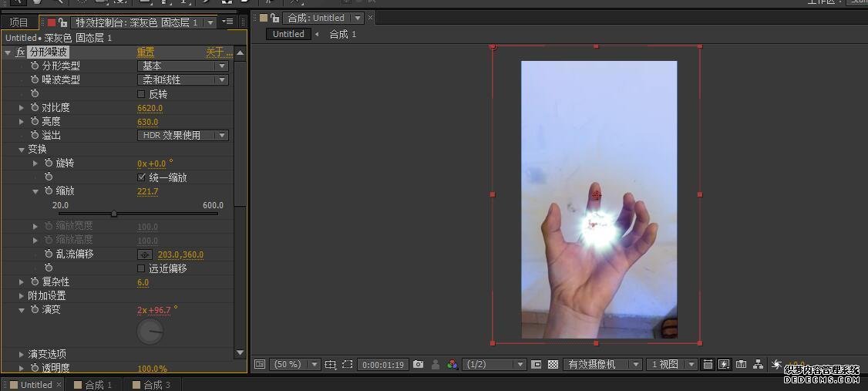The width and height of the screenshot is (868, 391).
Task: Click the 演变 rotation dial
Action: click(150, 331)
